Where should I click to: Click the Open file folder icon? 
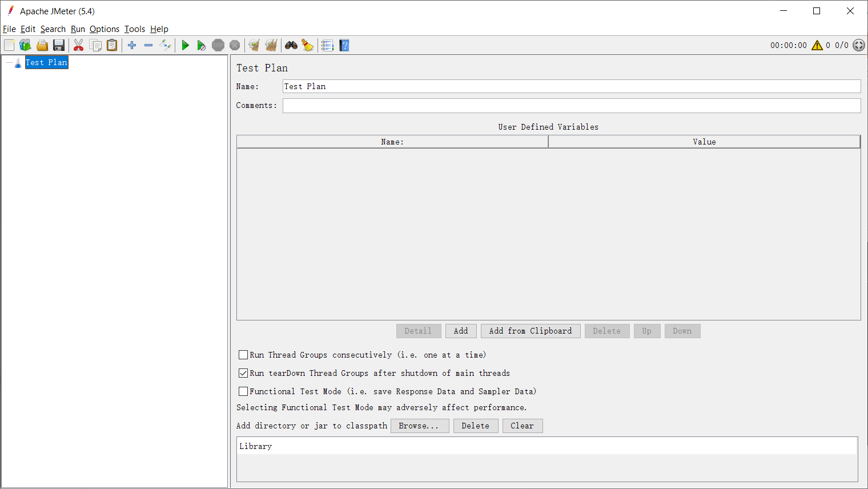pyautogui.click(x=42, y=45)
